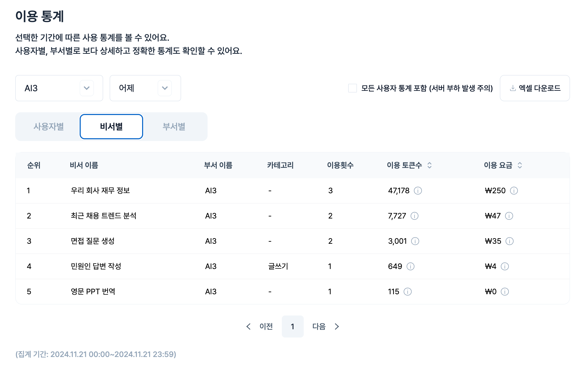
Task: Click info icon beside ₩47 fee
Action: click(x=509, y=216)
